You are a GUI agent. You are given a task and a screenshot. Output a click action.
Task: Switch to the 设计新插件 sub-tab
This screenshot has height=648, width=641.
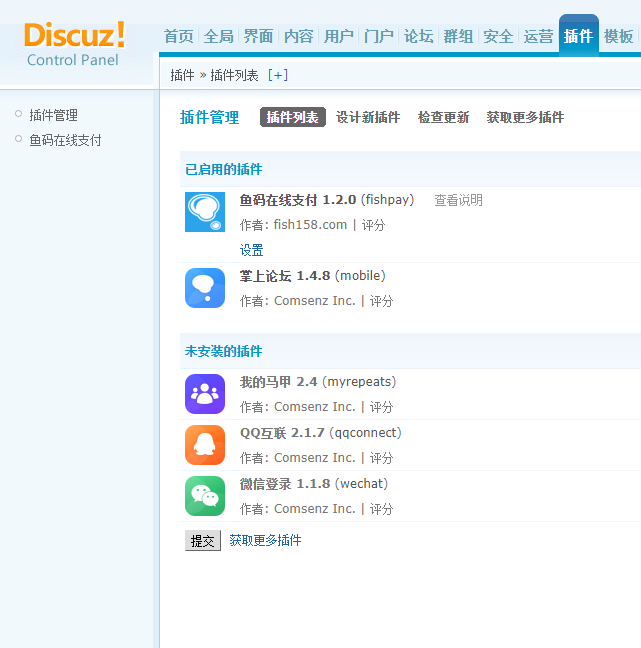(x=368, y=117)
